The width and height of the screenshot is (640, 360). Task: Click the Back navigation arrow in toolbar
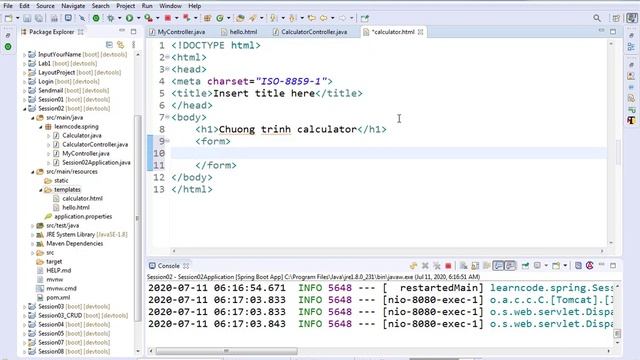click(x=324, y=18)
